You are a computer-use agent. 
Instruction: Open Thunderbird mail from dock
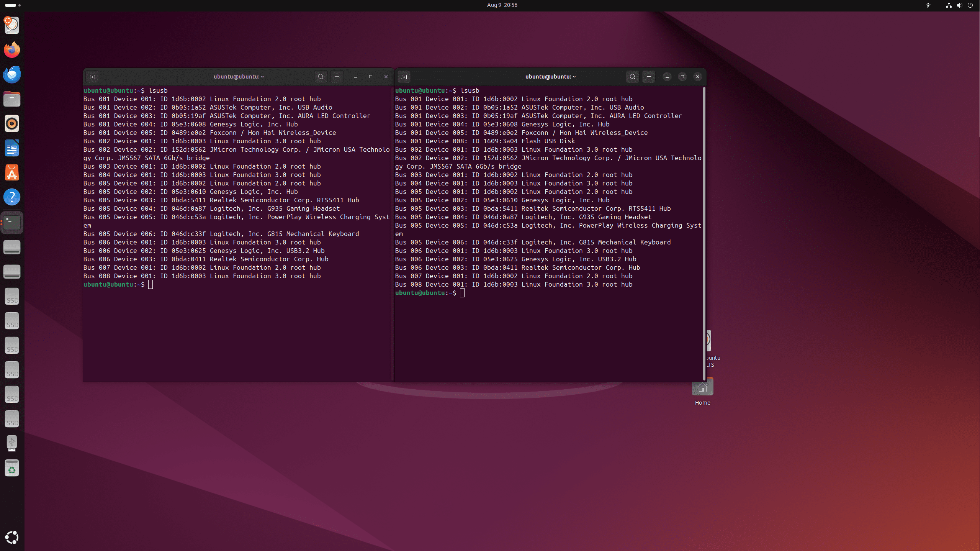pyautogui.click(x=12, y=74)
